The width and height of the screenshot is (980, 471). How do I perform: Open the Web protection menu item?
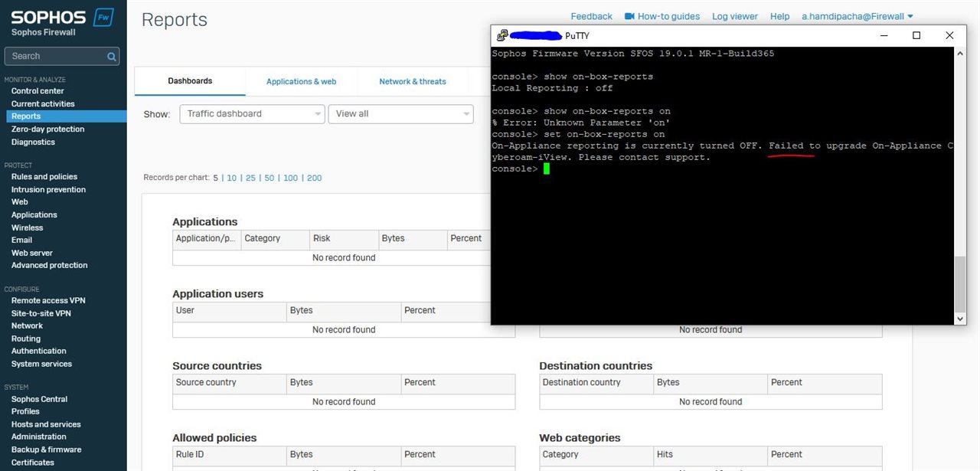(x=19, y=202)
